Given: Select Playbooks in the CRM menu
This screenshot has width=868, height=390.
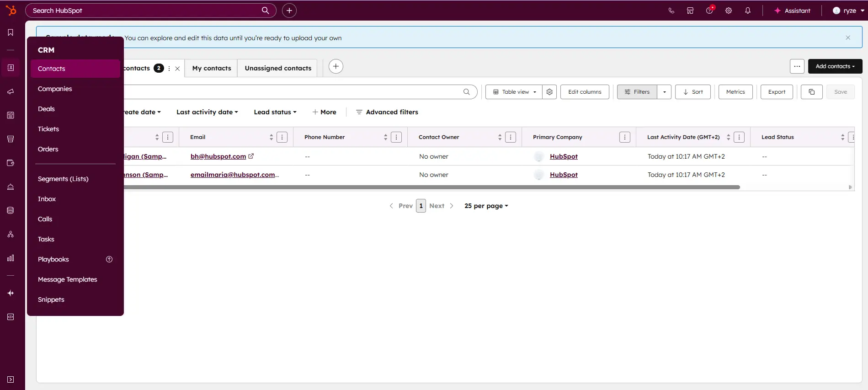Looking at the screenshot, I should point(75,259).
